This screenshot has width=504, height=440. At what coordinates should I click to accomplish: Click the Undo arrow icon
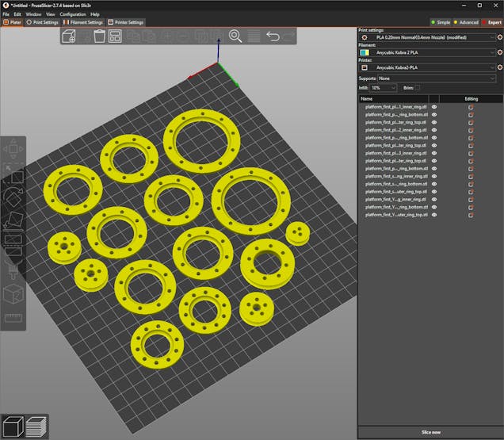[273, 36]
